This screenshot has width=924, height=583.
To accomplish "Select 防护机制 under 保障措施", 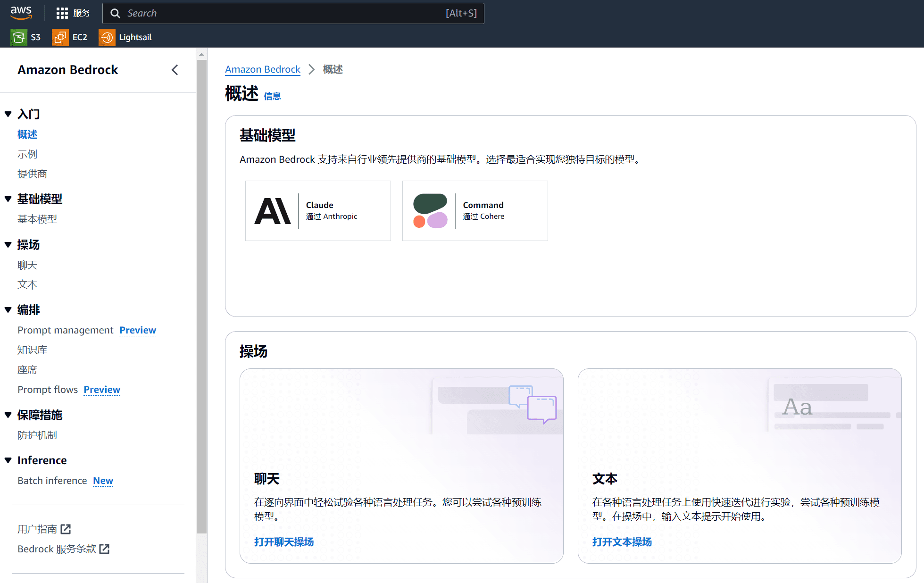I will click(x=37, y=434).
